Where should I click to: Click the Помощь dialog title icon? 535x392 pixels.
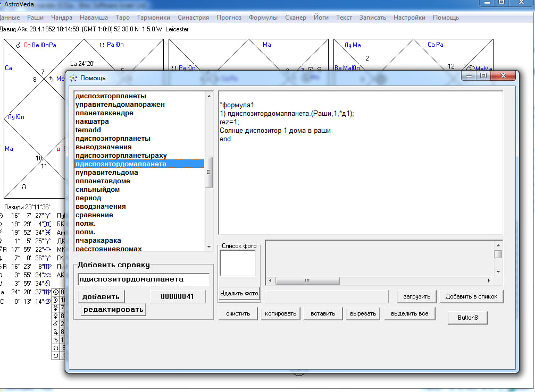tap(73, 78)
